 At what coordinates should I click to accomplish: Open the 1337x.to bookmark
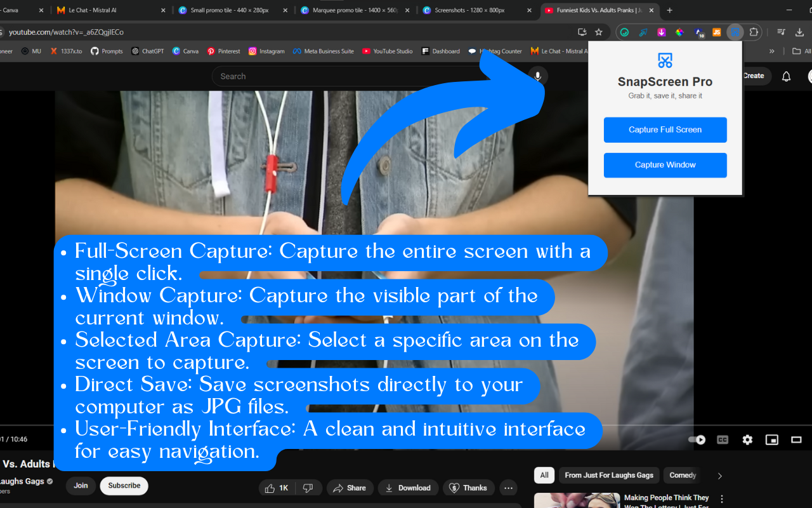(x=66, y=51)
